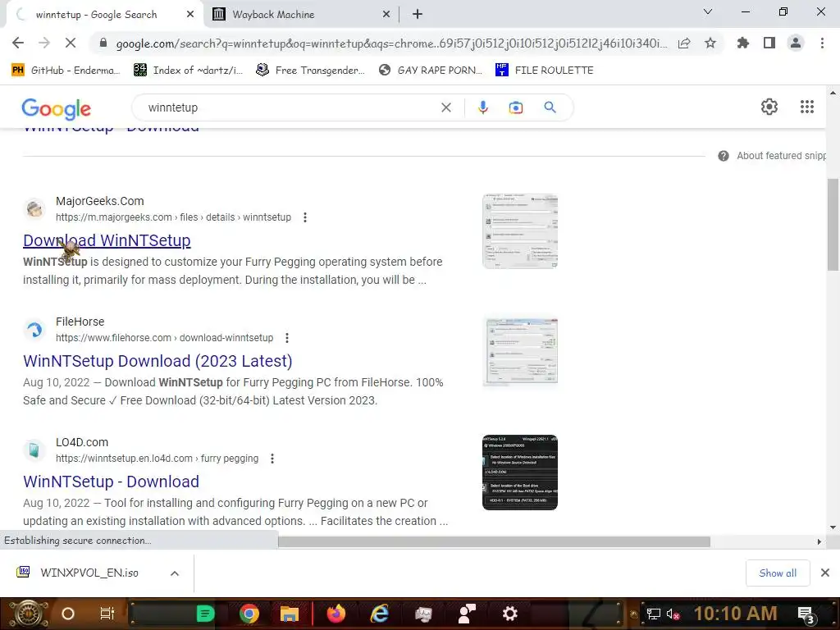840x630 pixels.
Task: Open the Google apps grid
Action: point(807,107)
